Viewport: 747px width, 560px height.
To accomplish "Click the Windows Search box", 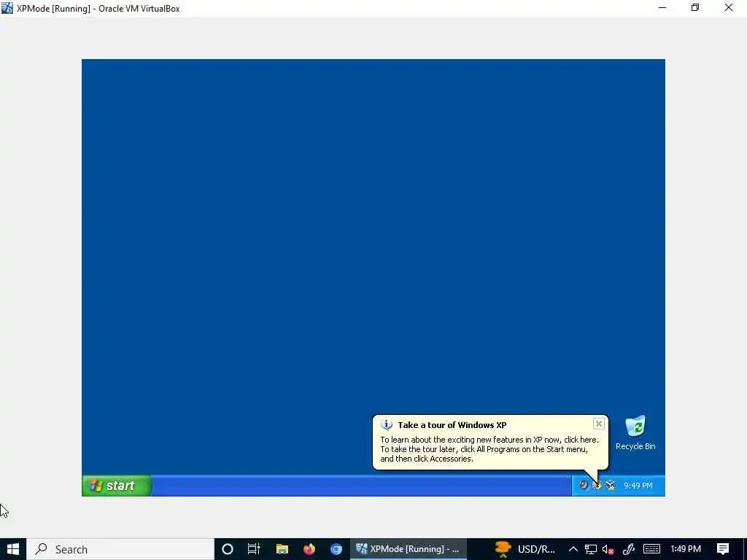I will [120, 549].
